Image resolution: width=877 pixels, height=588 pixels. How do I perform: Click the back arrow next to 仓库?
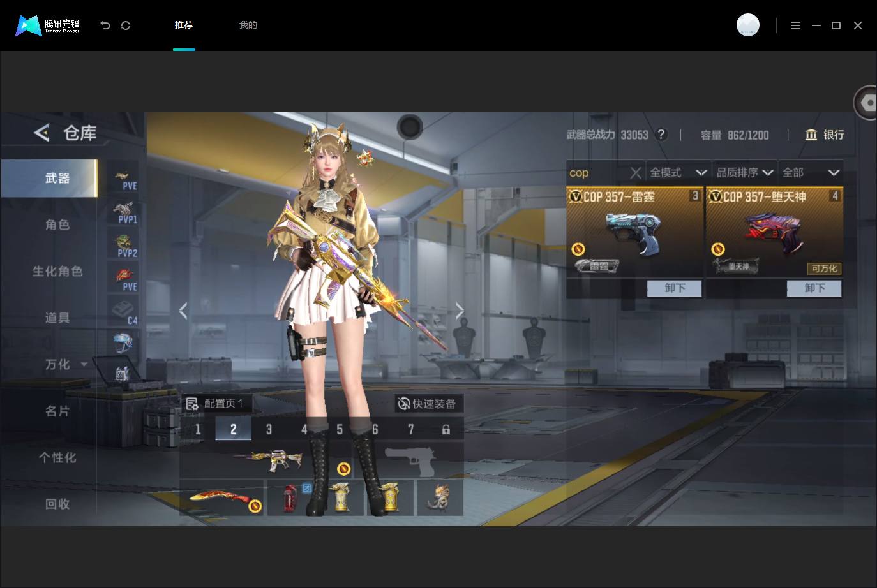click(41, 133)
